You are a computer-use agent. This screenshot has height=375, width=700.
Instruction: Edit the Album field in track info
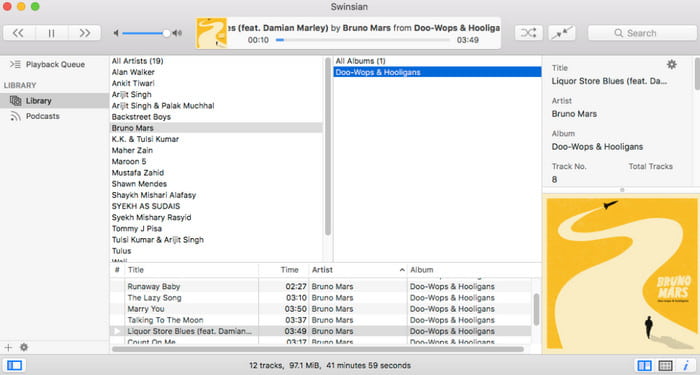click(x=597, y=147)
